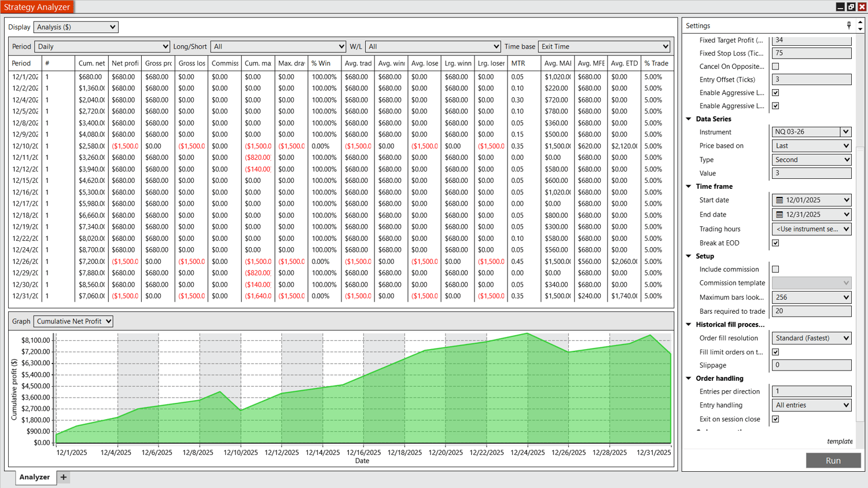Click the Slippage field

click(811, 365)
